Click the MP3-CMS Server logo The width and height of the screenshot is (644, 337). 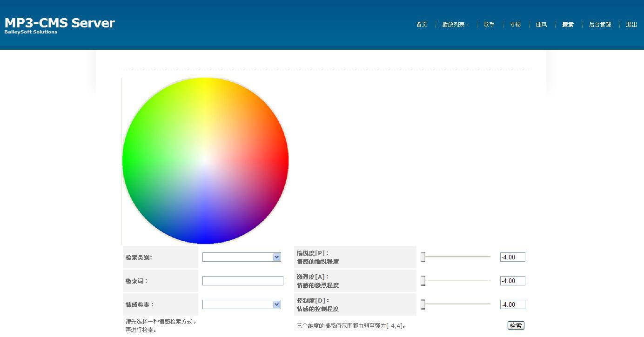pyautogui.click(x=60, y=23)
